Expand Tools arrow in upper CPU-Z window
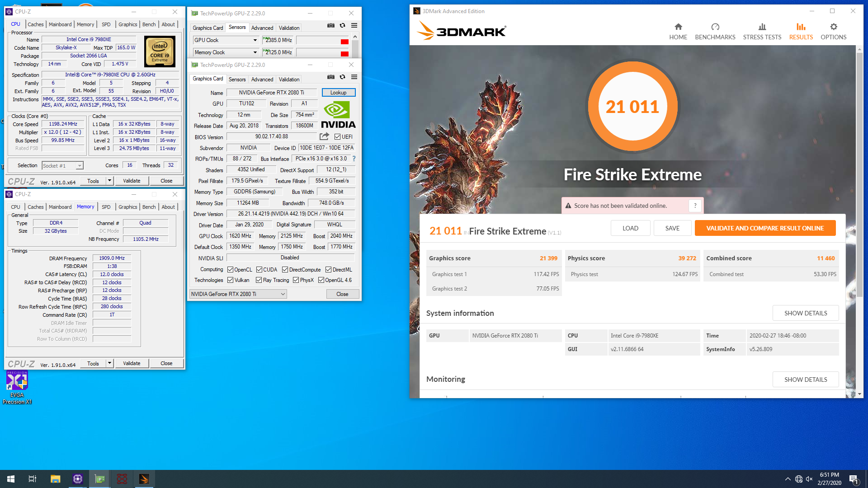The height and width of the screenshot is (488, 868). (109, 181)
